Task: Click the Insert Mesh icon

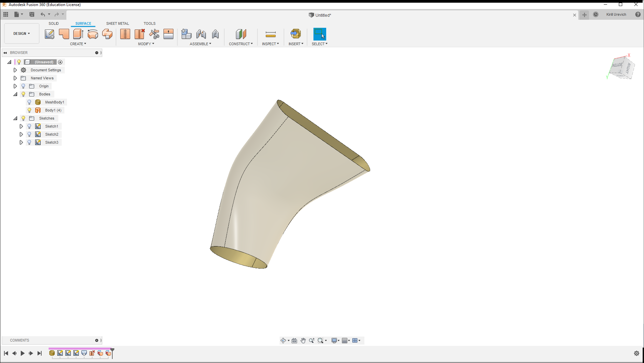Action: pyautogui.click(x=295, y=34)
